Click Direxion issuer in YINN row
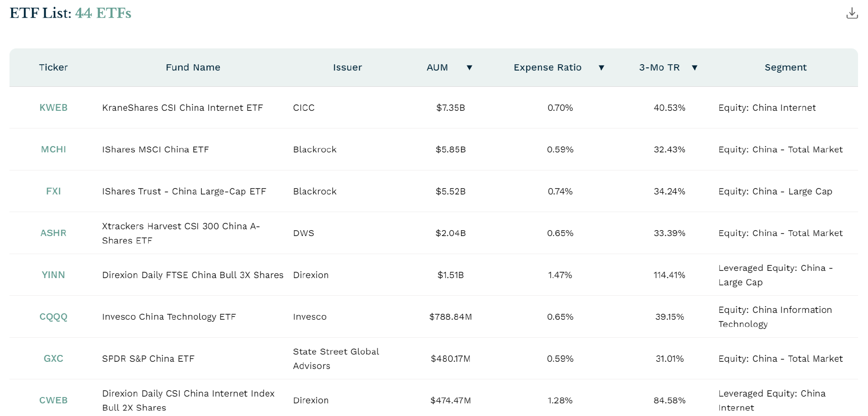Screen dimensions: 868x416 [x=311, y=275]
